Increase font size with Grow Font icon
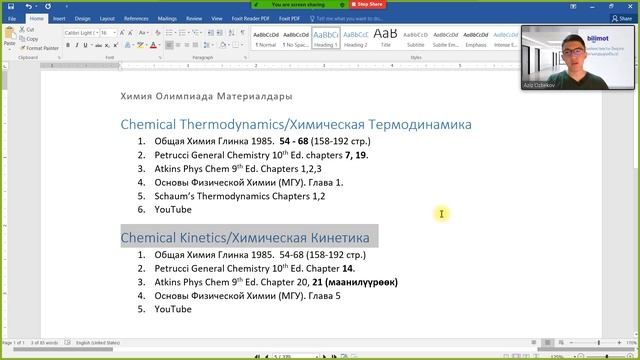 [122, 33]
